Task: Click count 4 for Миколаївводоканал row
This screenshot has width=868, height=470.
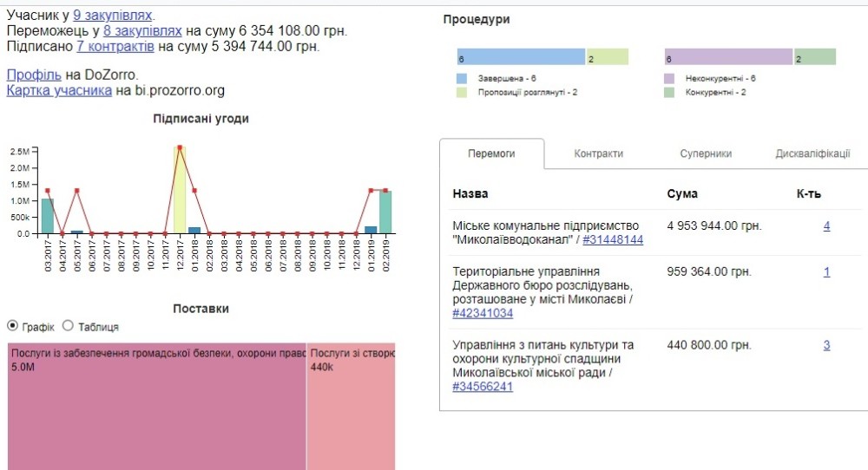Action: point(826,226)
